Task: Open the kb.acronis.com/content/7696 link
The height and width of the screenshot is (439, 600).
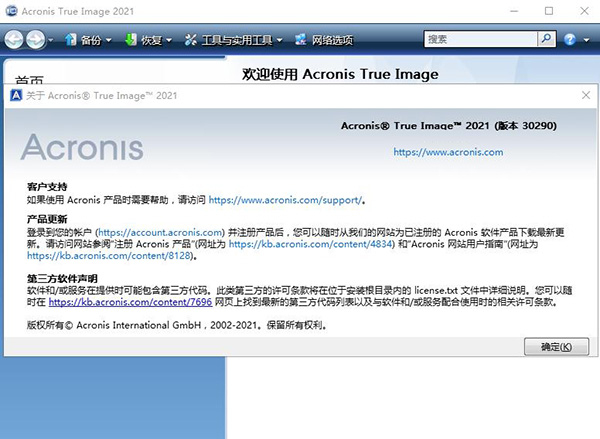Action: pos(130,302)
